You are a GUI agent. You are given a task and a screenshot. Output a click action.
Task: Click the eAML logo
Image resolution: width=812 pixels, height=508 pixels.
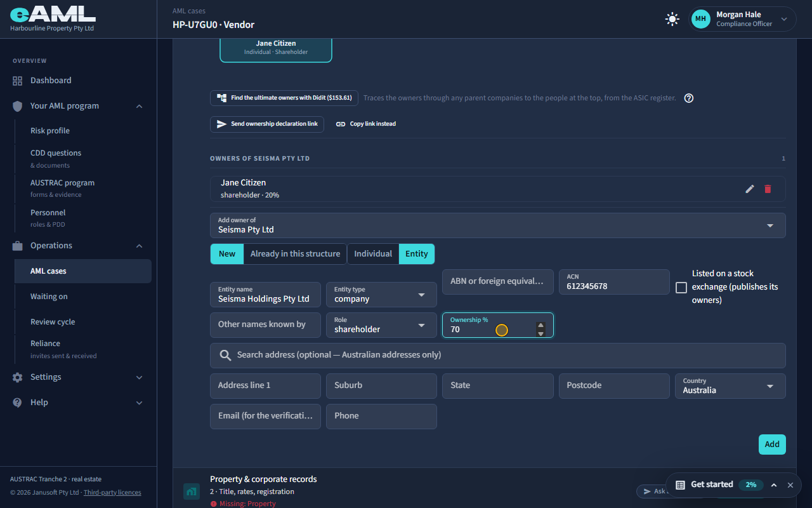pos(53,14)
